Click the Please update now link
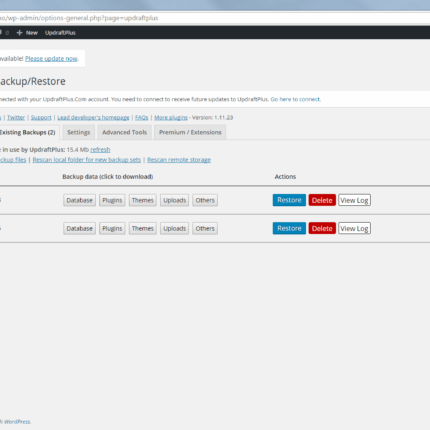 click(51, 59)
